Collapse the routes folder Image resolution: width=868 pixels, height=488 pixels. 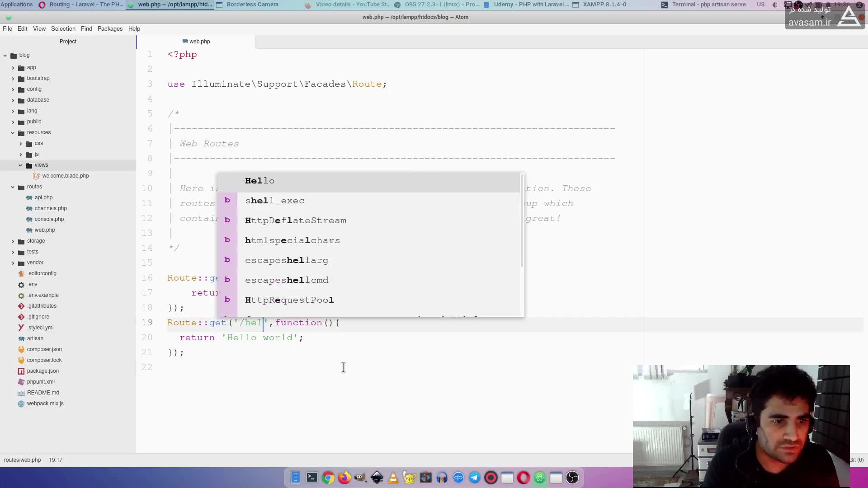pos(13,187)
